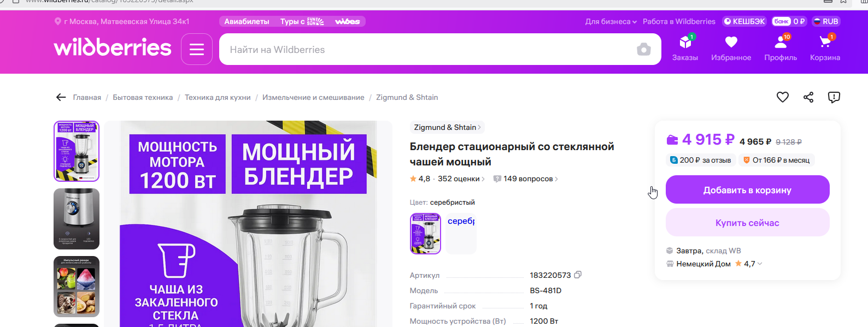Viewport: 868px width, 327px height.
Task: Click the Завтра, склад WB delivery text
Action: pyautogui.click(x=708, y=251)
